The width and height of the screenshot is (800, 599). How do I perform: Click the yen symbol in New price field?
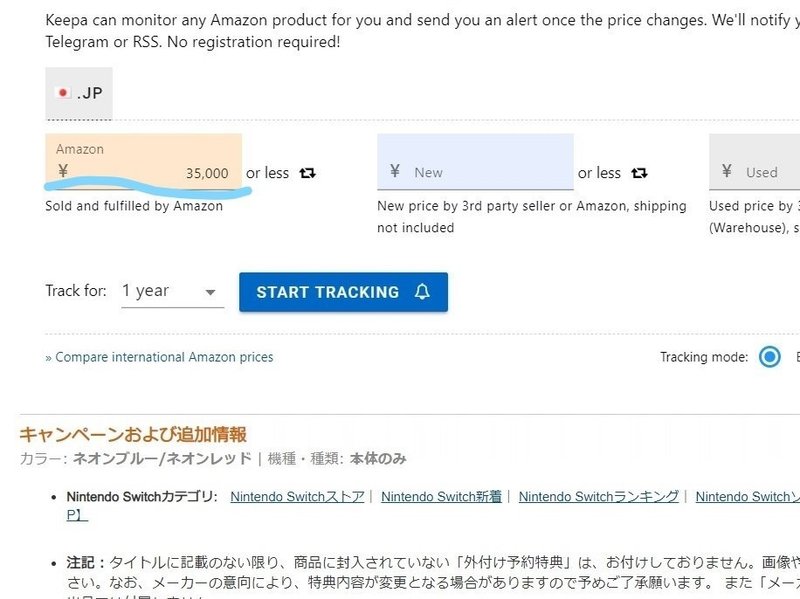tap(395, 171)
